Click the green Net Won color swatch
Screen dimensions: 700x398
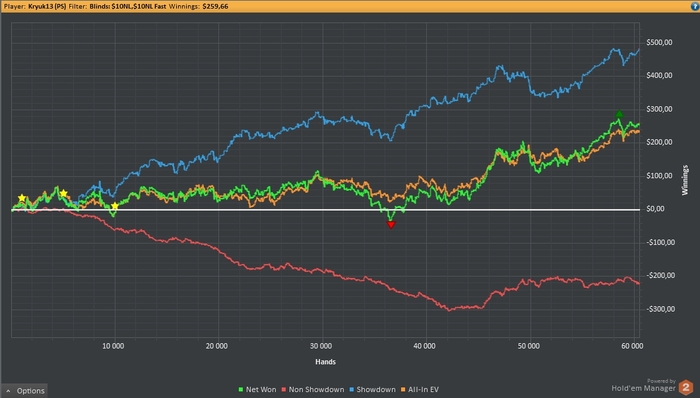click(x=241, y=390)
